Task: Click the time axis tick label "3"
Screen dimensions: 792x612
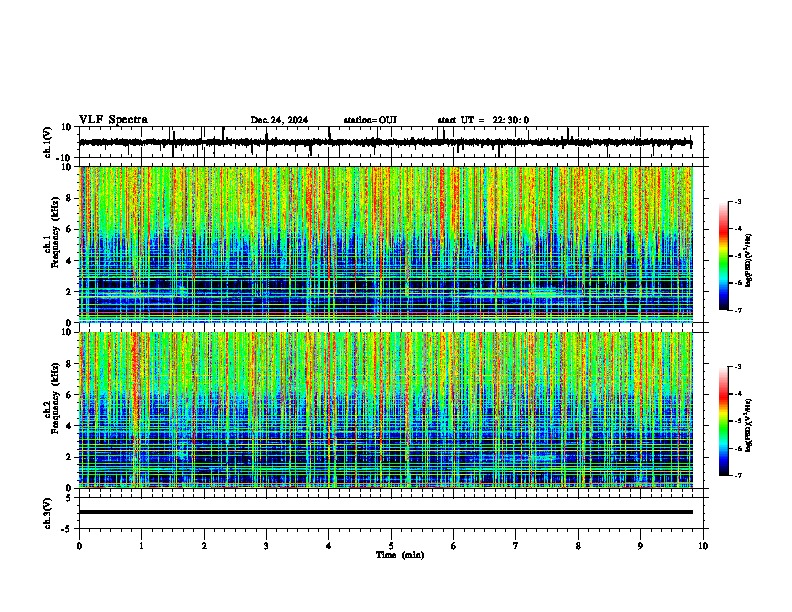Action: tap(266, 546)
